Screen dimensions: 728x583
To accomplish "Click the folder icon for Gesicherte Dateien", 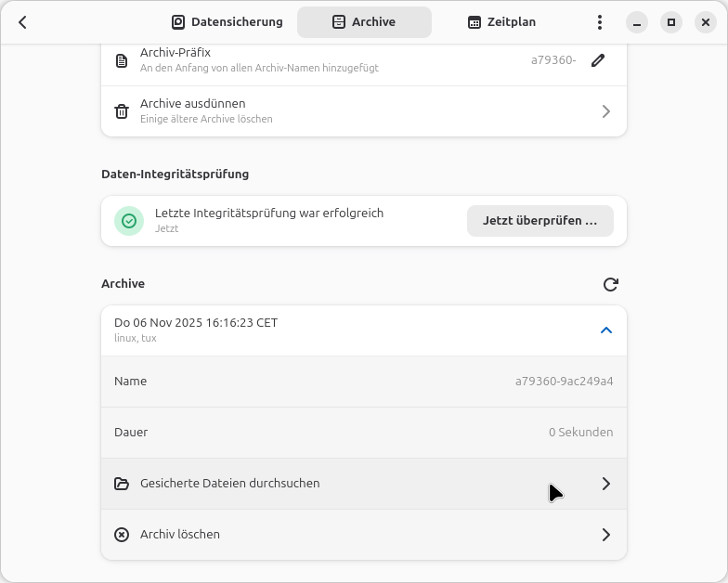I will [x=122, y=484].
